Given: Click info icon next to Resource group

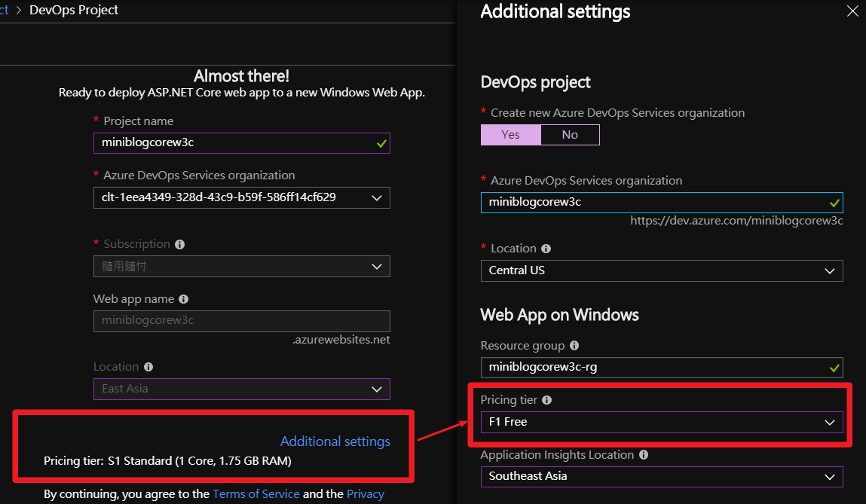Looking at the screenshot, I should pyautogui.click(x=574, y=346).
